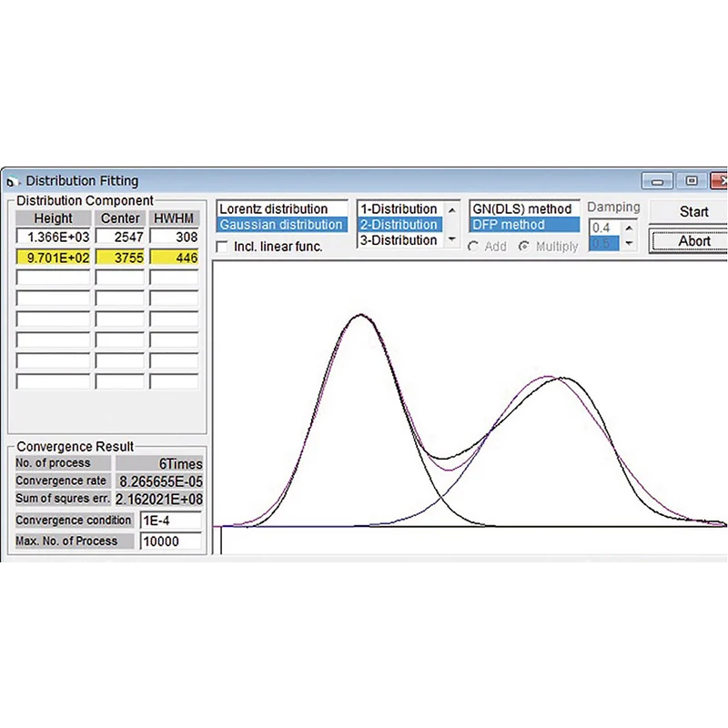The image size is (728, 728).
Task: Edit Convergence condition field 1E-4
Action: [171, 521]
